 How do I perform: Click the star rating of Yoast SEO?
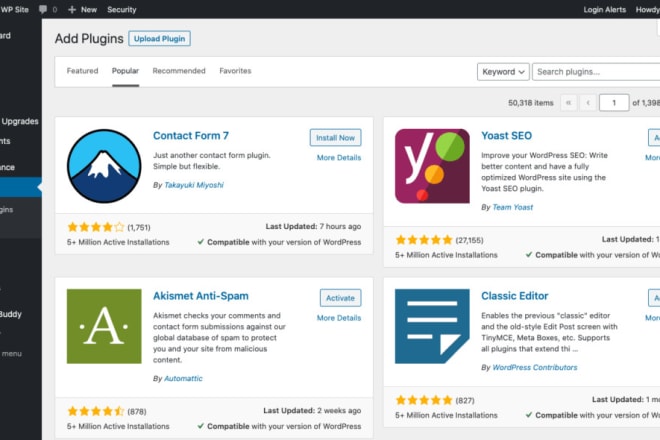[x=424, y=240]
